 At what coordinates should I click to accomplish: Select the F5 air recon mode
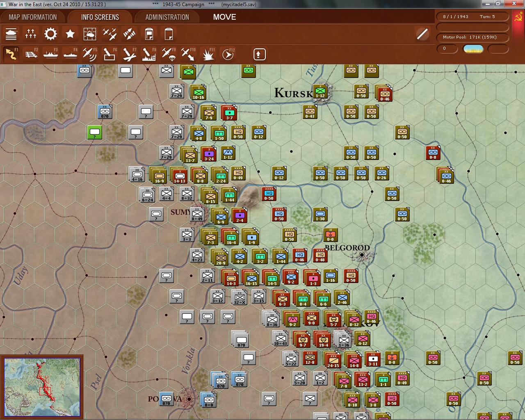pos(90,54)
